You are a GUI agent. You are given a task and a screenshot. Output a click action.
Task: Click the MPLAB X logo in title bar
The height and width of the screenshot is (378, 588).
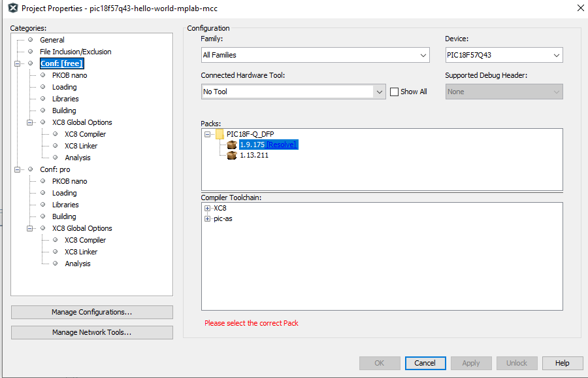[x=11, y=8]
